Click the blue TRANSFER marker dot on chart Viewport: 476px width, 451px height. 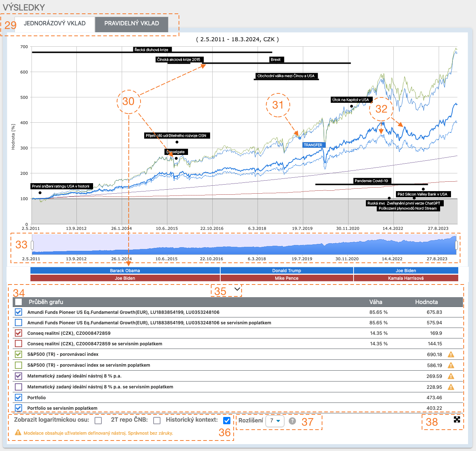[300, 138]
